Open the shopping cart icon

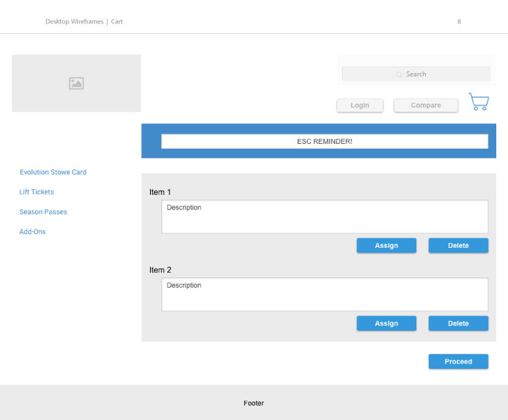click(x=478, y=102)
